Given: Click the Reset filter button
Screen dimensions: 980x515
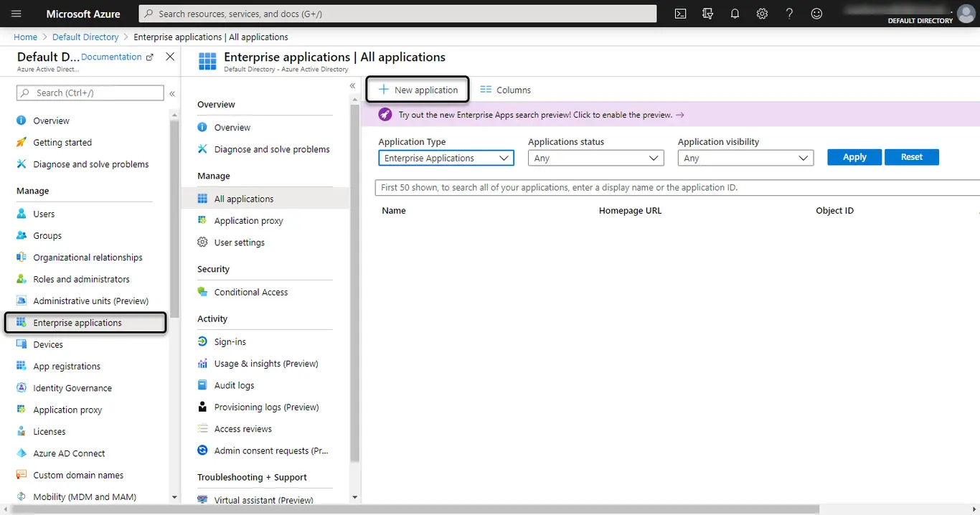Looking at the screenshot, I should pos(912,157).
